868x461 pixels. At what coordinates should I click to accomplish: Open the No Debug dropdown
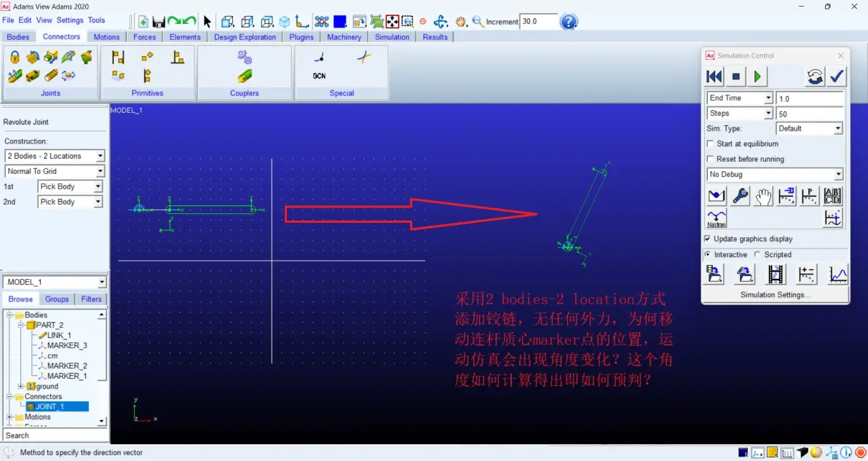point(775,174)
